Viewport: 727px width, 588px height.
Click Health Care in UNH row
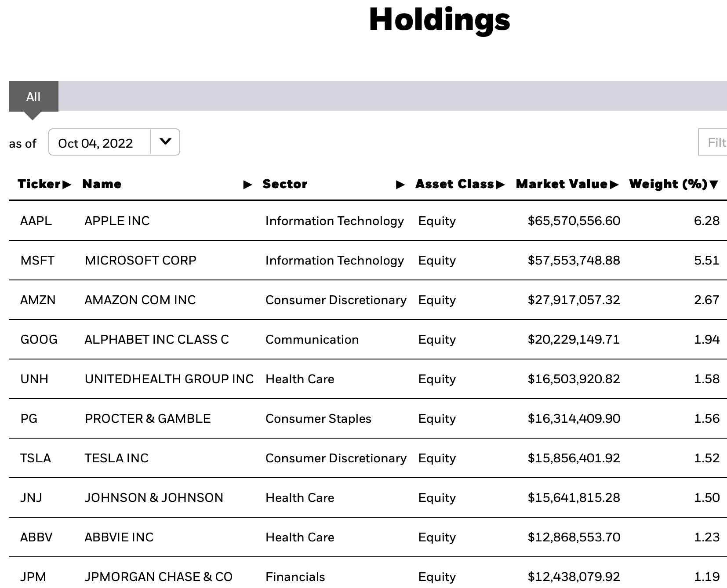(300, 379)
